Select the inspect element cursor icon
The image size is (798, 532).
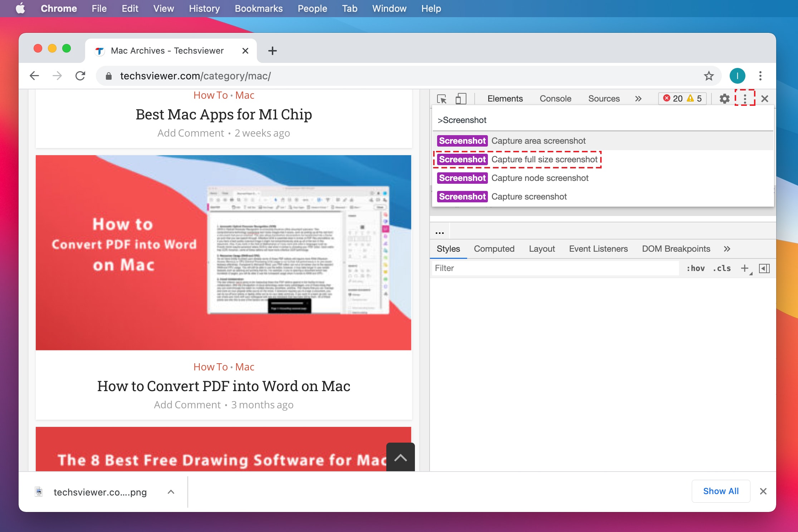pos(442,99)
